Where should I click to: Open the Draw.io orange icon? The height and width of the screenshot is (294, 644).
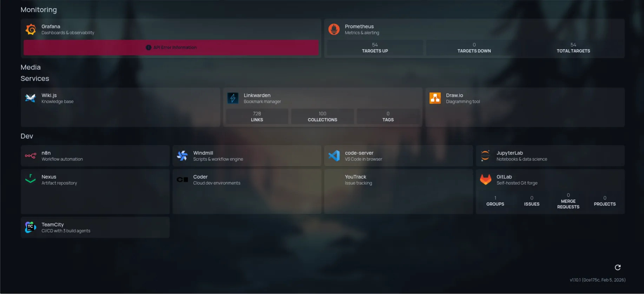435,98
